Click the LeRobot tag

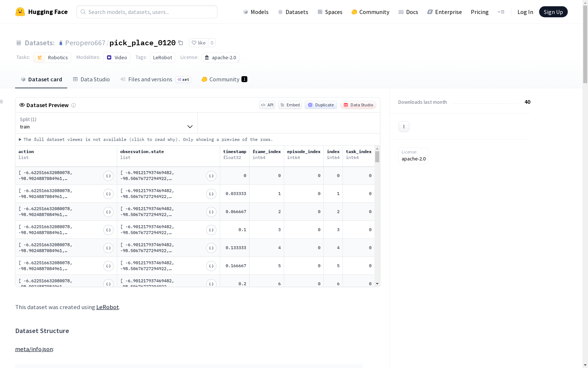[162, 57]
